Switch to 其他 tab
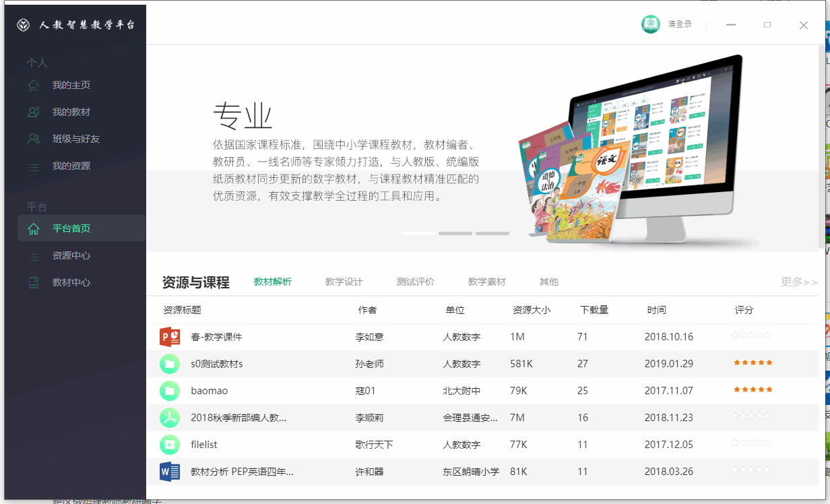The height and width of the screenshot is (504, 830). tap(549, 282)
